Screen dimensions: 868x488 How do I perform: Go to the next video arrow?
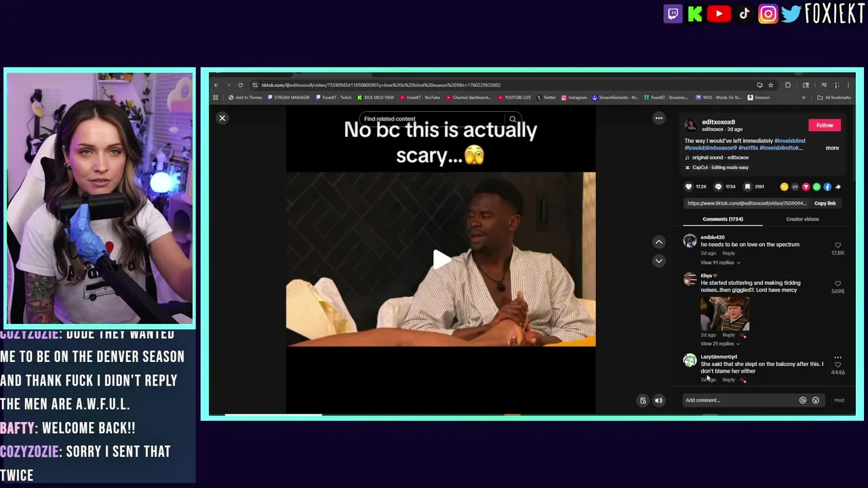pos(658,260)
